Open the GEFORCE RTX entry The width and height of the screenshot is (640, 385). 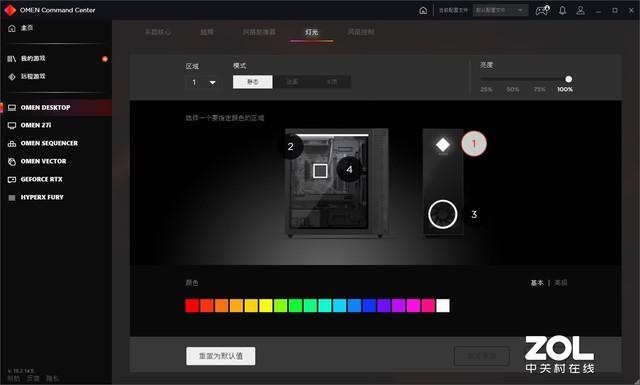(35, 179)
